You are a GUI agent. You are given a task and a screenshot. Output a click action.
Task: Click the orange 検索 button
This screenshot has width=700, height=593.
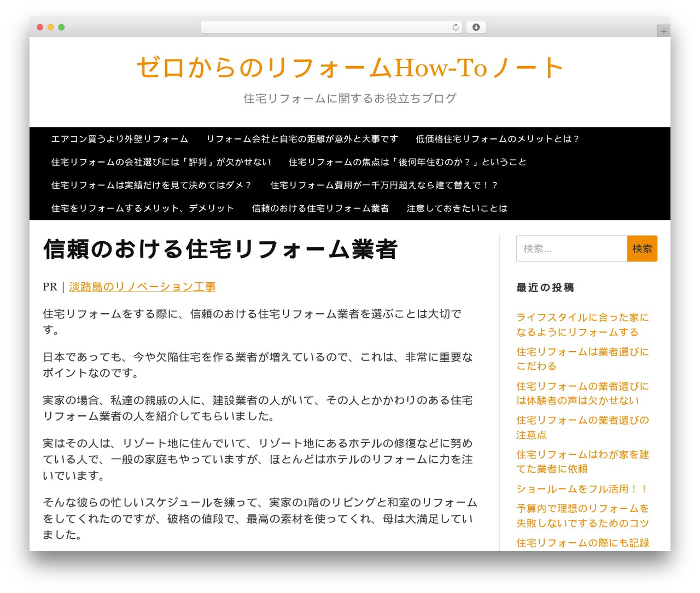tap(642, 248)
